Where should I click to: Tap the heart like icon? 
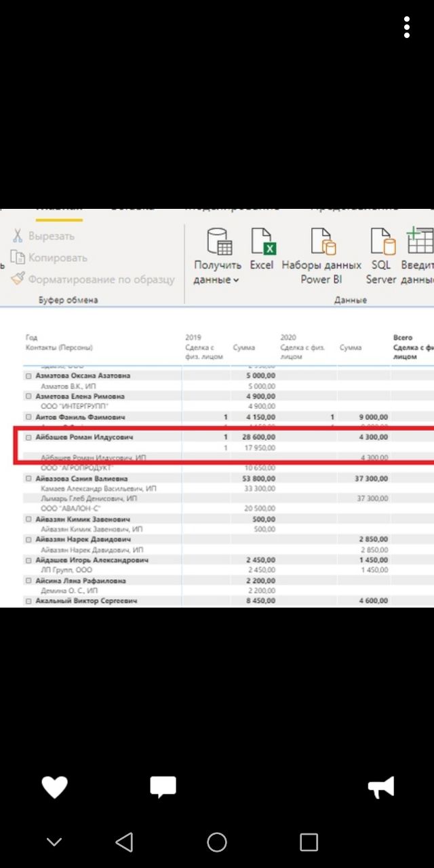(54, 787)
